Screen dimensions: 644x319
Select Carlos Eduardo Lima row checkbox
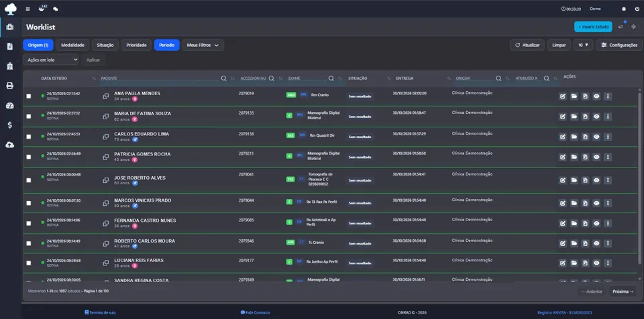point(28,137)
